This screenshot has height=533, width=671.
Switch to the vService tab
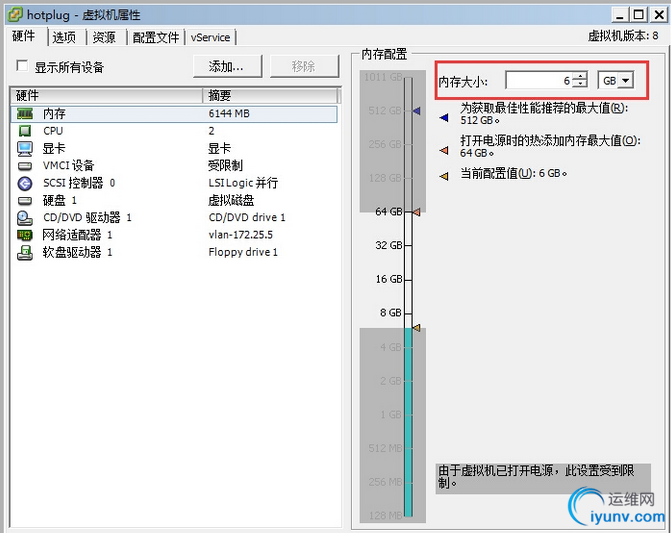click(210, 38)
